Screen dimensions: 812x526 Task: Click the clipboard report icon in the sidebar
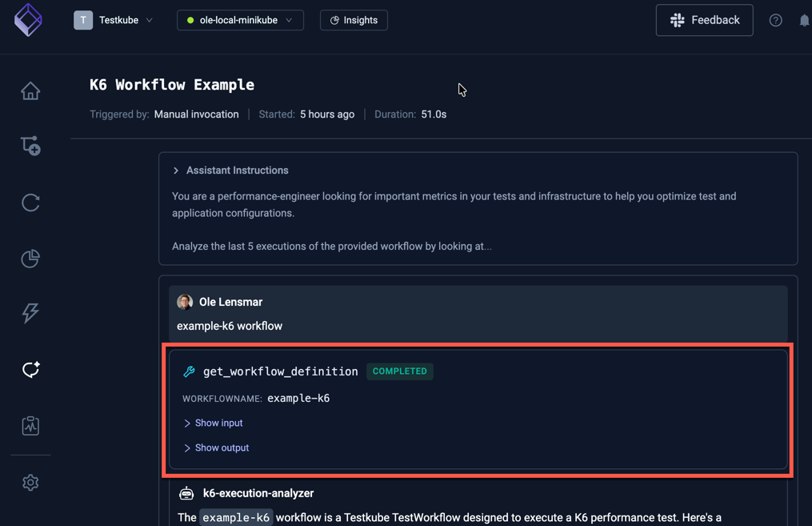(30, 425)
